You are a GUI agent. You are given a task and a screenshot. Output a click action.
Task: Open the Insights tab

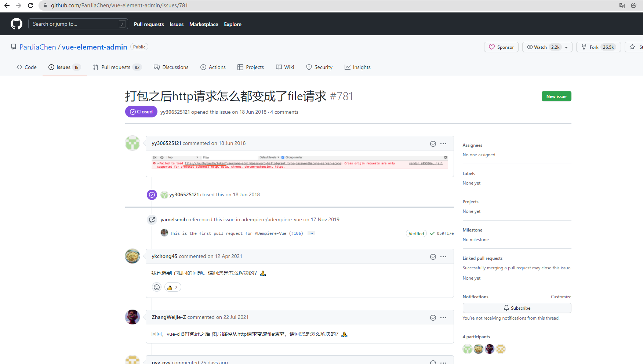click(x=357, y=67)
